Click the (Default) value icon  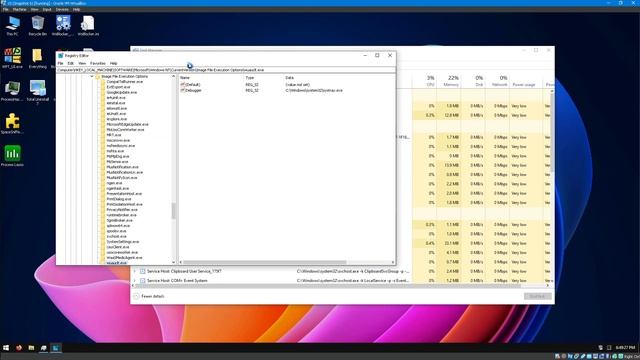coord(183,84)
